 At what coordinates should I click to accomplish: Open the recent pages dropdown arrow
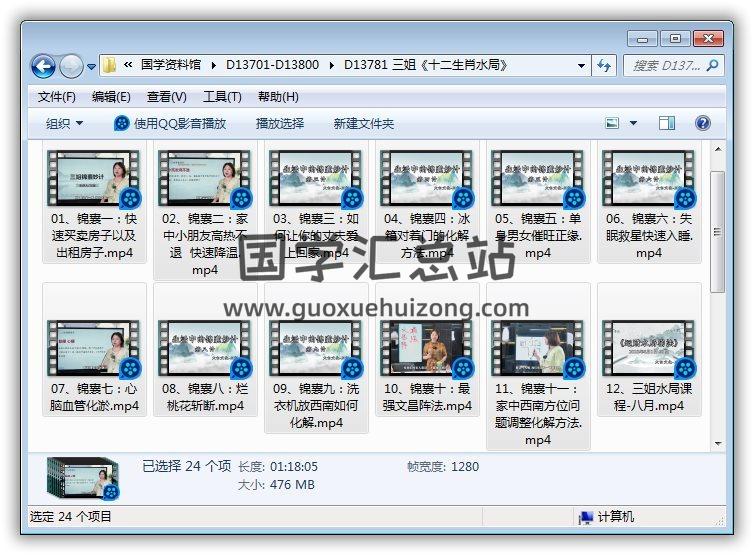point(91,67)
